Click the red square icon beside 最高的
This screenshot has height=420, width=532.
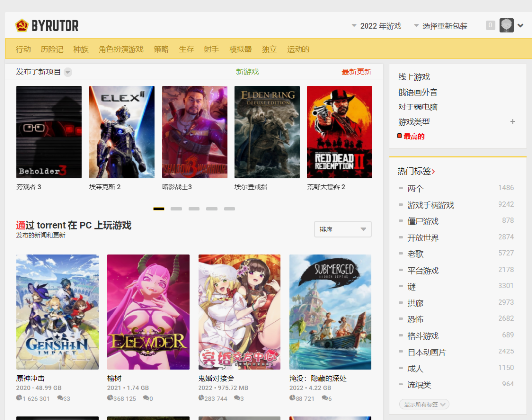pyautogui.click(x=399, y=136)
